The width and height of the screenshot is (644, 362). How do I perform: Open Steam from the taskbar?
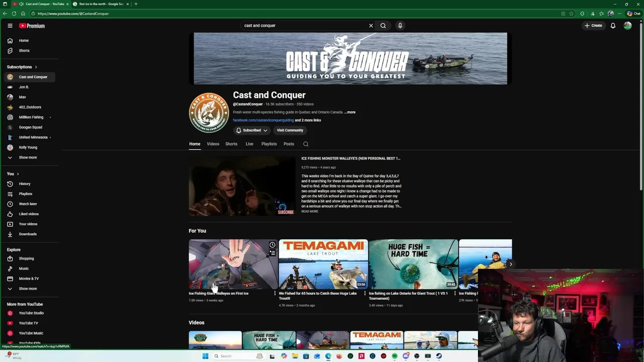439,356
